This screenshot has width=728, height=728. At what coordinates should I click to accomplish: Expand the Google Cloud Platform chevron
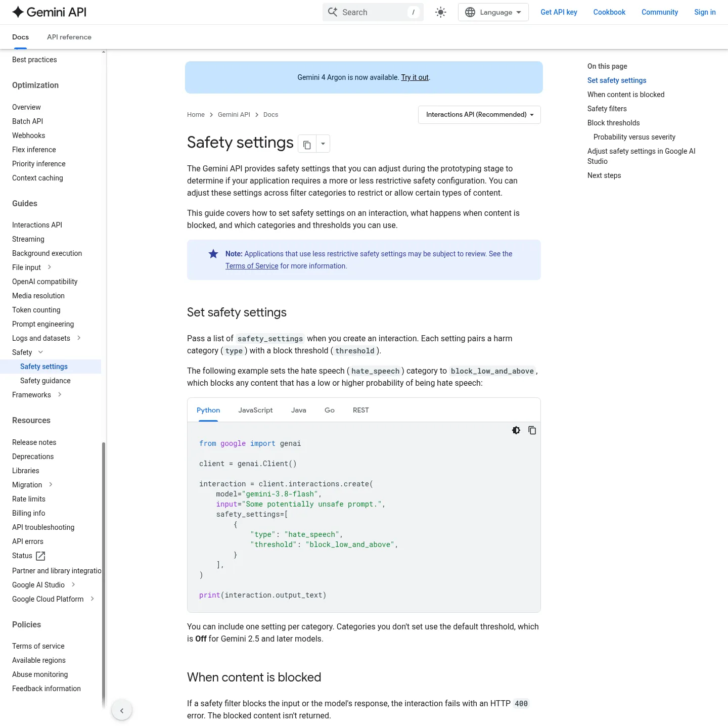click(92, 599)
